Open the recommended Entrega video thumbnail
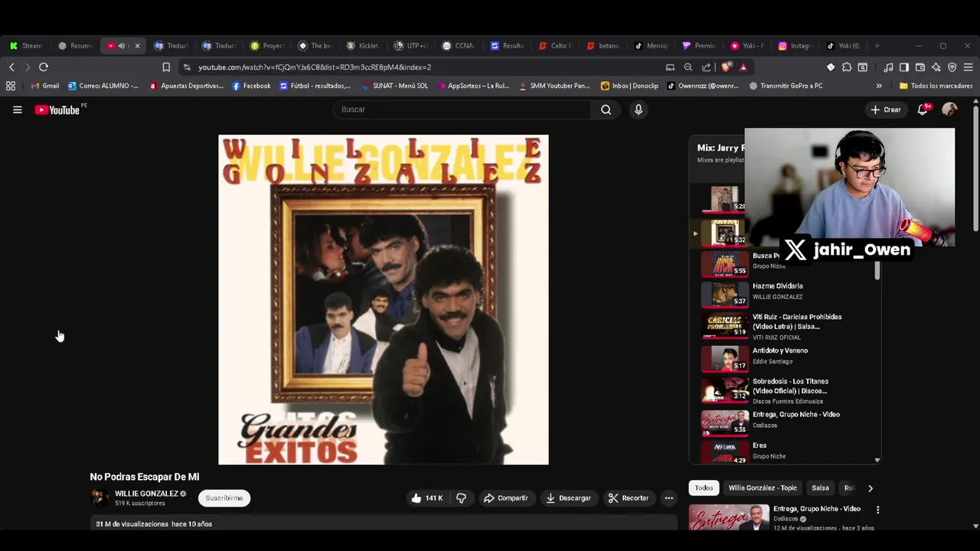This screenshot has height=551, width=980. 729,518
